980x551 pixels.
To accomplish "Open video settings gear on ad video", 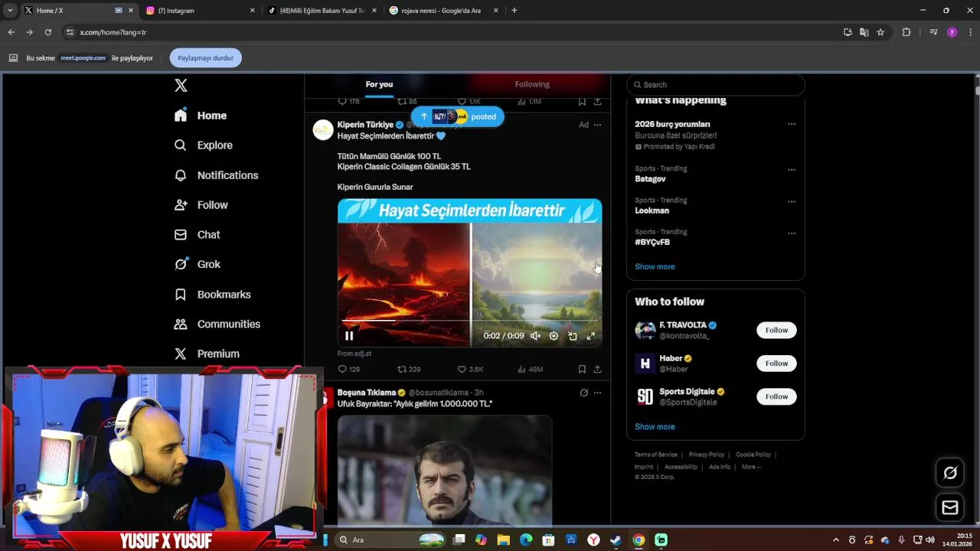I will click(554, 336).
